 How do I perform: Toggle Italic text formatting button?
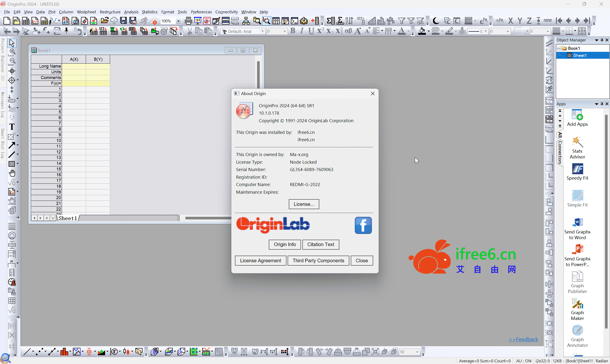[302, 31]
